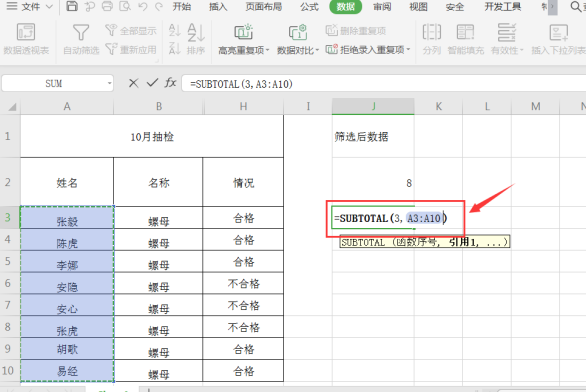
Task: Click the 重新应用 filter button
Action: (131, 49)
